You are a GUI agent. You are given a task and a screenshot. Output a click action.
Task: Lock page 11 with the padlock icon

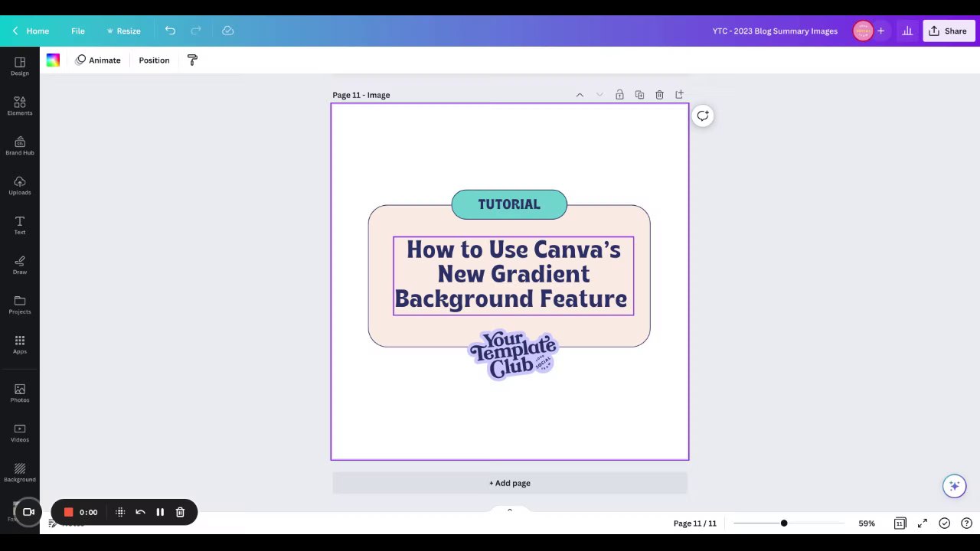(619, 95)
